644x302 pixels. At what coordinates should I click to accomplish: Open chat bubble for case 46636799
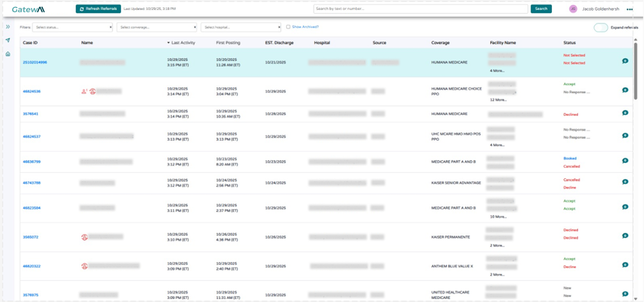pyautogui.click(x=625, y=161)
